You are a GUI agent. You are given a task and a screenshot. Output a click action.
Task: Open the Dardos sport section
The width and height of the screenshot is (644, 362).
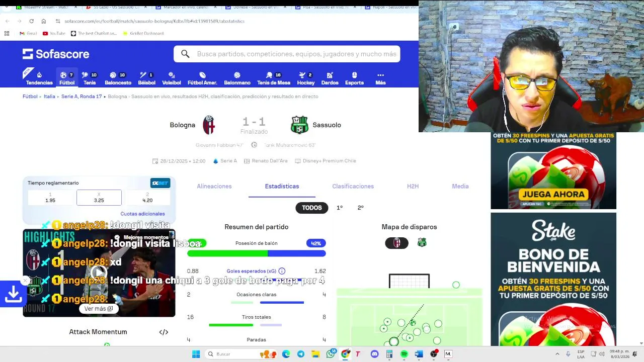tap(330, 78)
